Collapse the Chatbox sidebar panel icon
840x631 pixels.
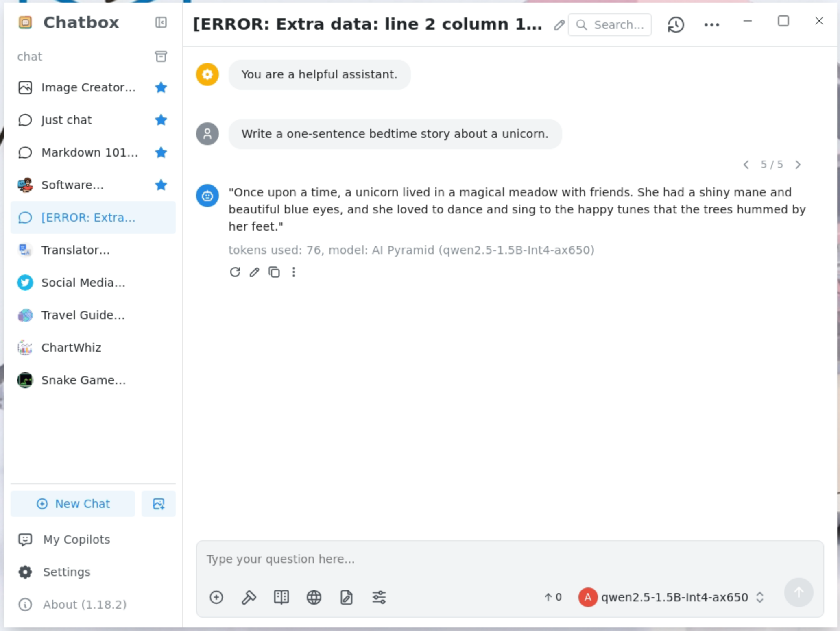pos(161,22)
